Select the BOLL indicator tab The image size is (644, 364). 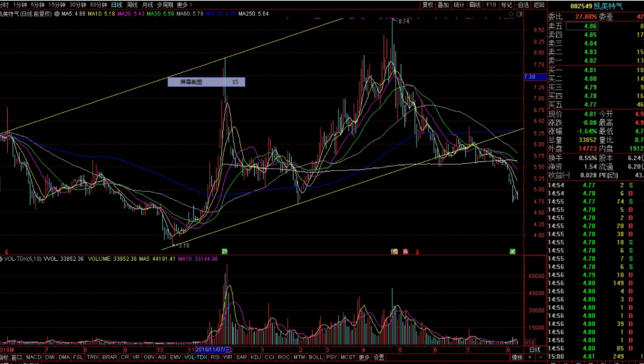(x=316, y=358)
